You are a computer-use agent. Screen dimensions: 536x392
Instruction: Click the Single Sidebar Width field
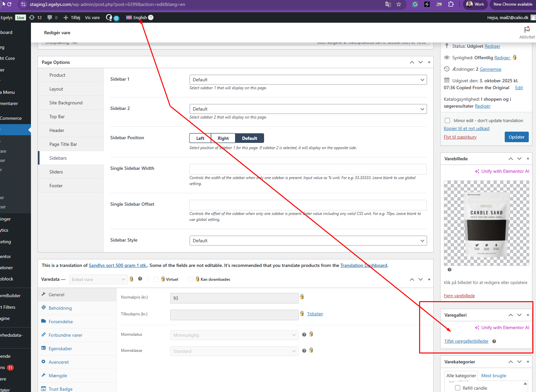point(308,169)
